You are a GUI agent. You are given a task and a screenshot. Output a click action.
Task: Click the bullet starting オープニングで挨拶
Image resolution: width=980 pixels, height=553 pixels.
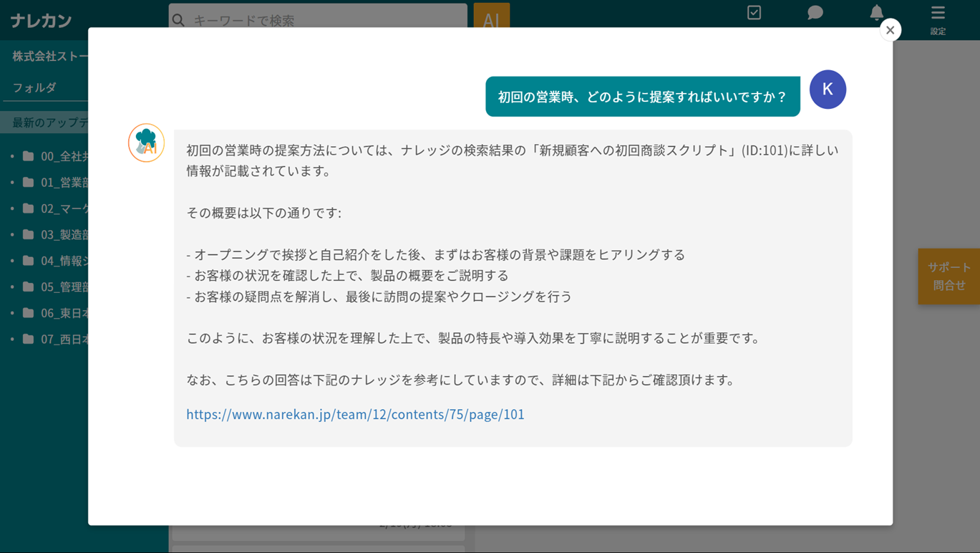(x=436, y=254)
